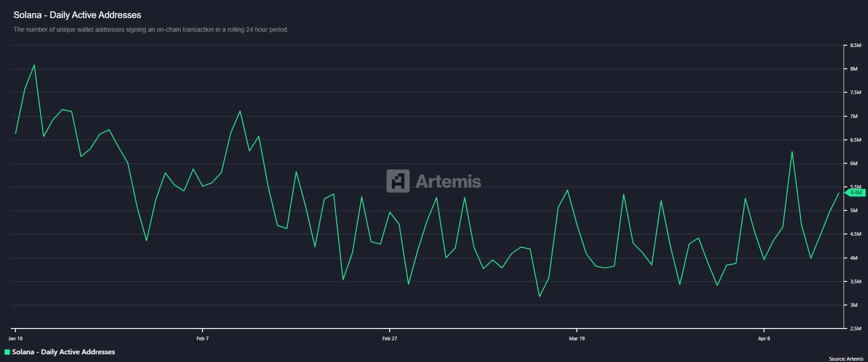Click the green 5.4M current value tag
Image resolution: width=868 pixels, height=362 pixels.
(x=855, y=193)
